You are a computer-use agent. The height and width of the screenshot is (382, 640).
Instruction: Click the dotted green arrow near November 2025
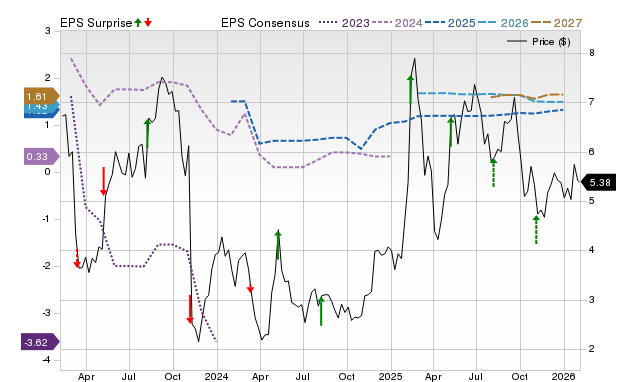536,230
